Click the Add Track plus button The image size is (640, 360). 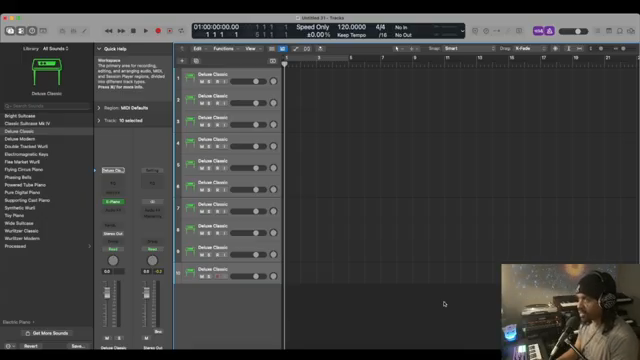[x=182, y=61]
